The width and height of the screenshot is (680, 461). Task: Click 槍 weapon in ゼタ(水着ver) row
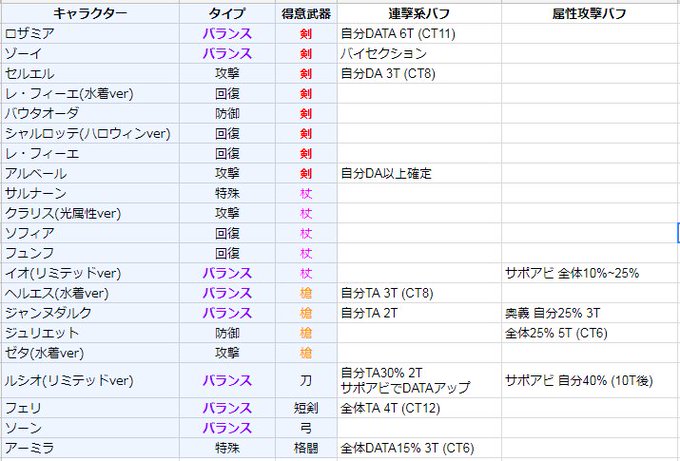point(306,353)
